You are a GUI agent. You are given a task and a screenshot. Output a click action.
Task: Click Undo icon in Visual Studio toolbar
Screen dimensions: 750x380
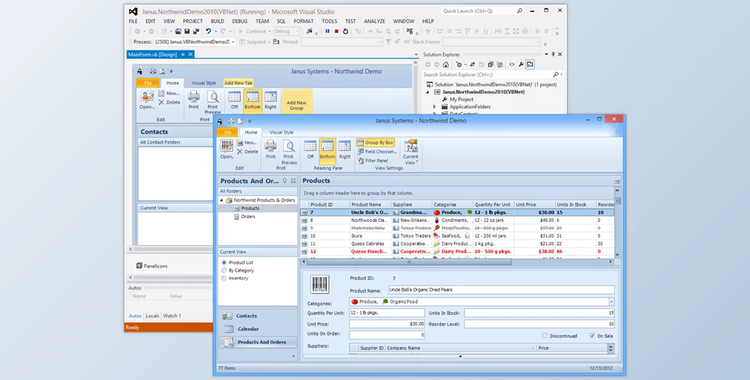209,31
